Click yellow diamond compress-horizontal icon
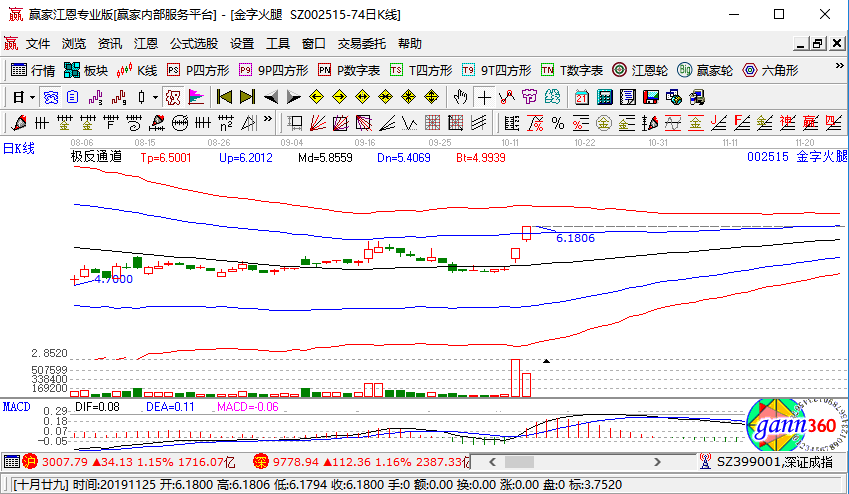Screen dimensions: 849x494 coord(386,98)
